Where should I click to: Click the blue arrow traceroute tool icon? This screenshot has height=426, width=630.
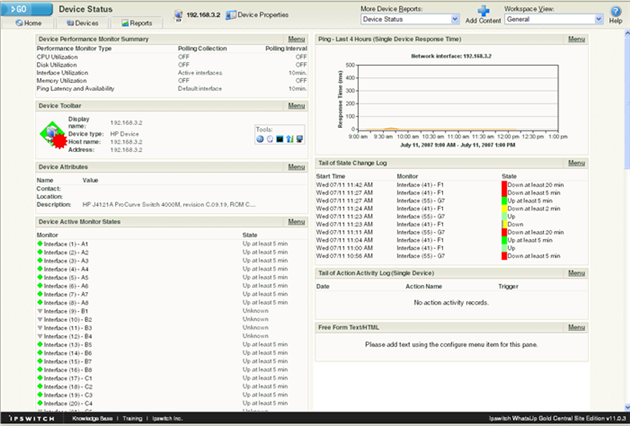click(290, 139)
